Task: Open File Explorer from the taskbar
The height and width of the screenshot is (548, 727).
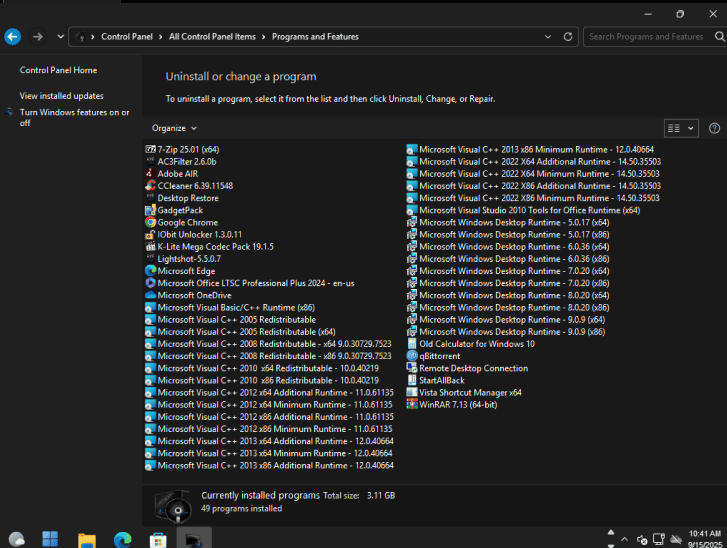Action: coord(87,540)
